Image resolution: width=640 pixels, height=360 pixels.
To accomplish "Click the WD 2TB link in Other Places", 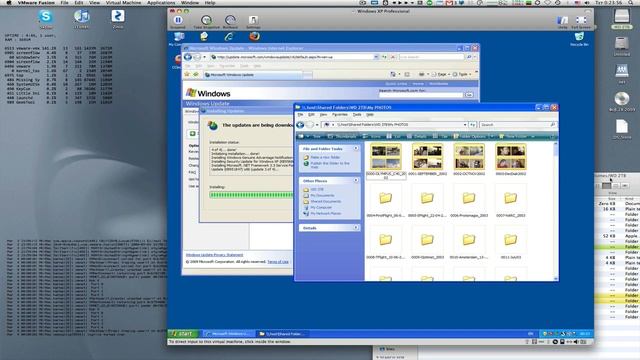I will pos(317,189).
